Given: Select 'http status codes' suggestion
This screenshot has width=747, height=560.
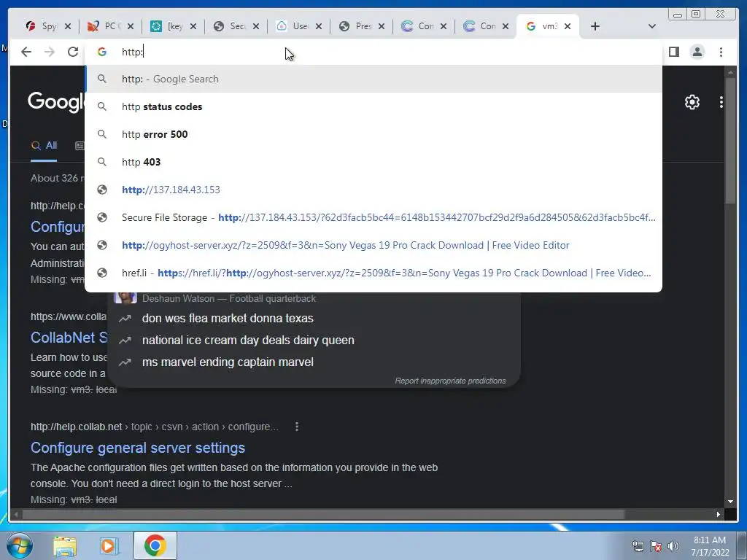Looking at the screenshot, I should [373, 106].
